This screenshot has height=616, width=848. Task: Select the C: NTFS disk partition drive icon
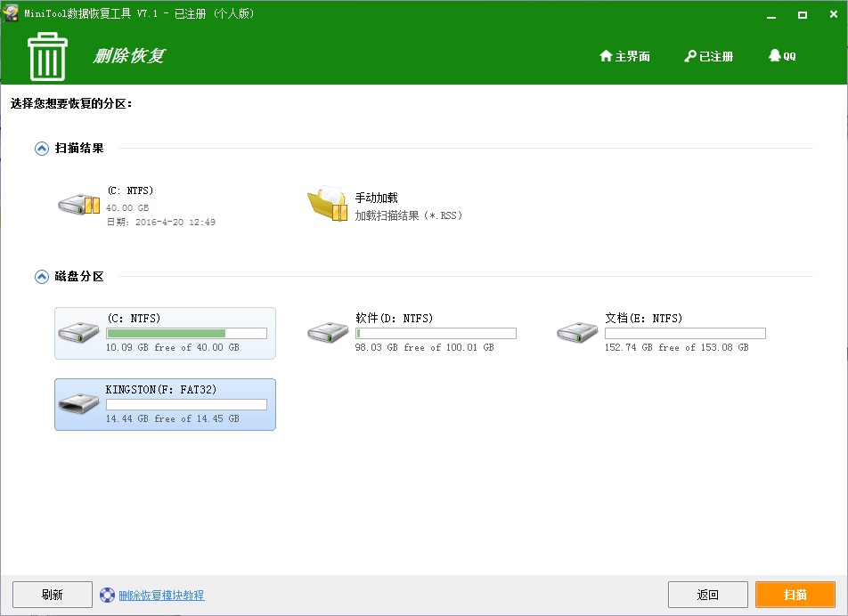coord(79,332)
